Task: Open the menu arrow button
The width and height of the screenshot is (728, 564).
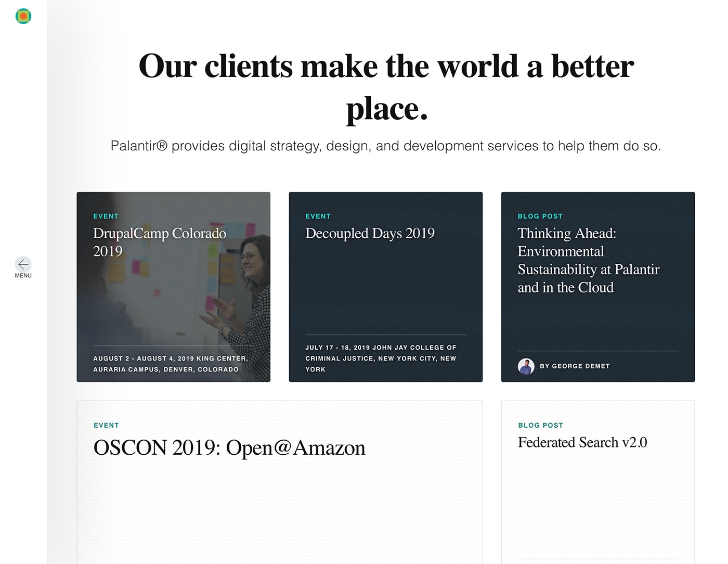Action: (x=23, y=264)
